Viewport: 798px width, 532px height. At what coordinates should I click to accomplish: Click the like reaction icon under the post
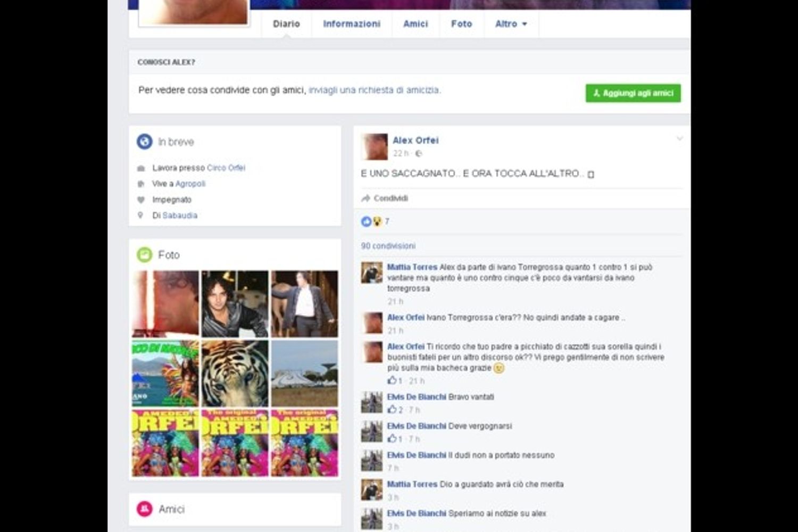pos(366,221)
